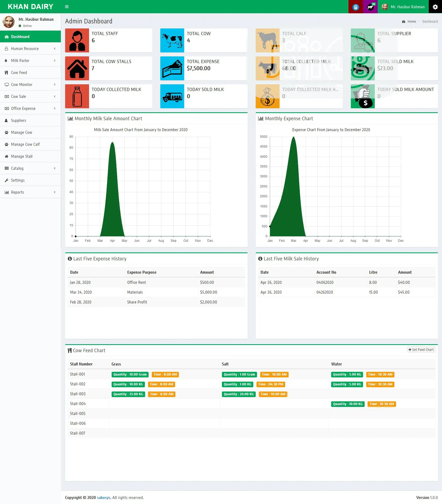
Task: Follow the Home breadcrumb link
Action: pyautogui.click(x=412, y=22)
